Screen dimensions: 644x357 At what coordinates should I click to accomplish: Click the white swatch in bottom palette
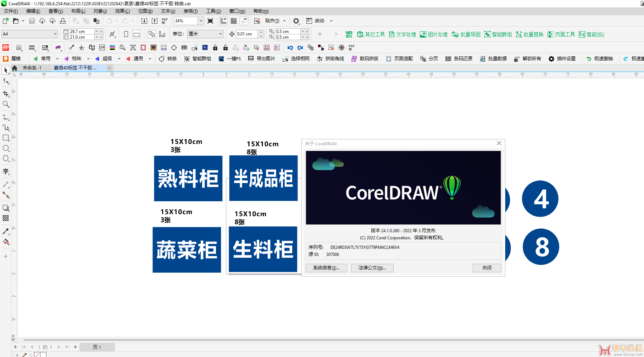43,355
